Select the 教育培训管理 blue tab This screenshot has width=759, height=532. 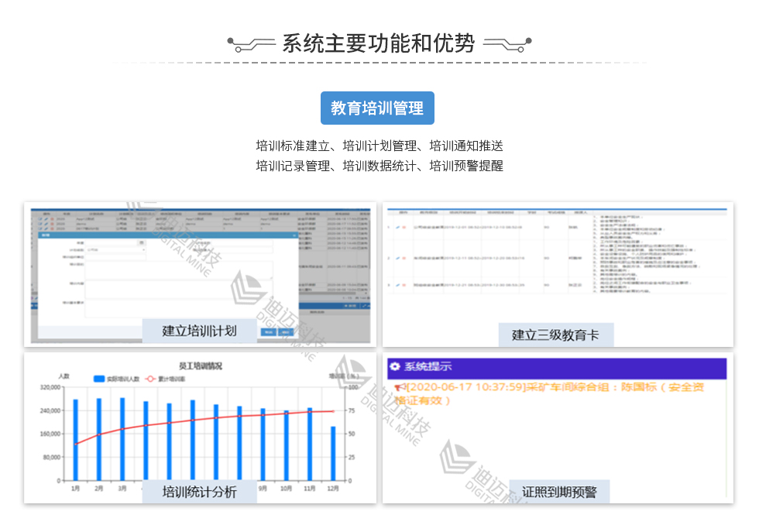click(377, 108)
